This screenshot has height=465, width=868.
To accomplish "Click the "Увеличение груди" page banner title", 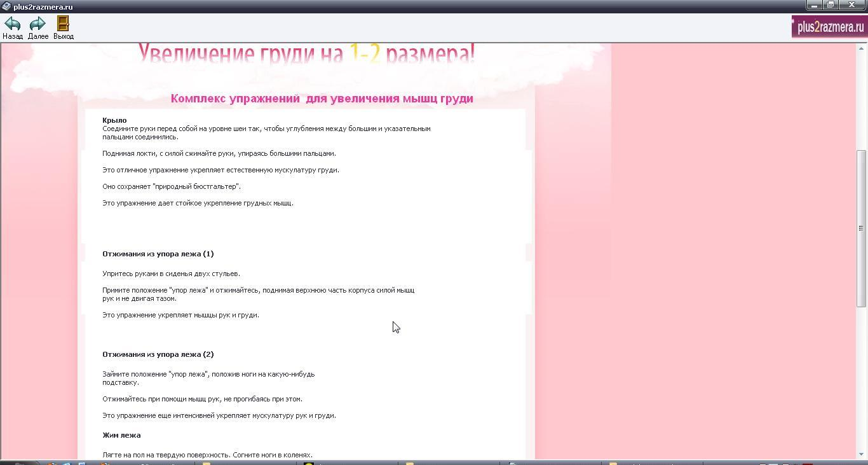I will (x=306, y=54).
